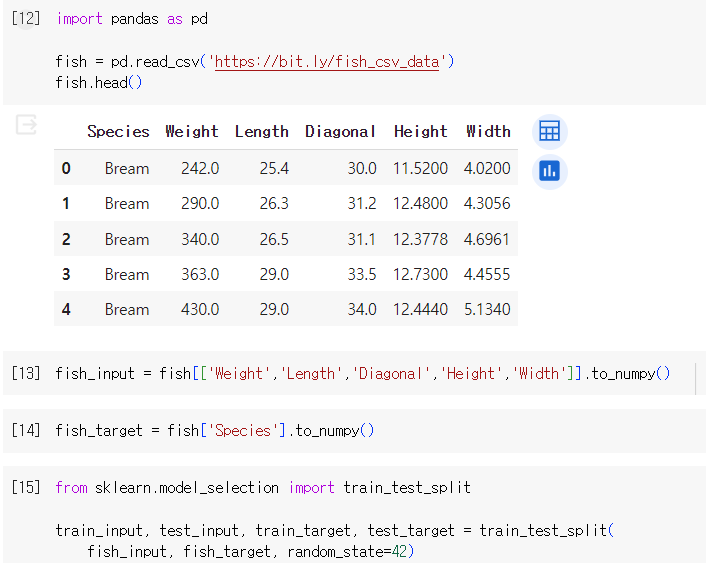Click the width value 4.4555
Screen dimensions: 706x563
click(487, 274)
